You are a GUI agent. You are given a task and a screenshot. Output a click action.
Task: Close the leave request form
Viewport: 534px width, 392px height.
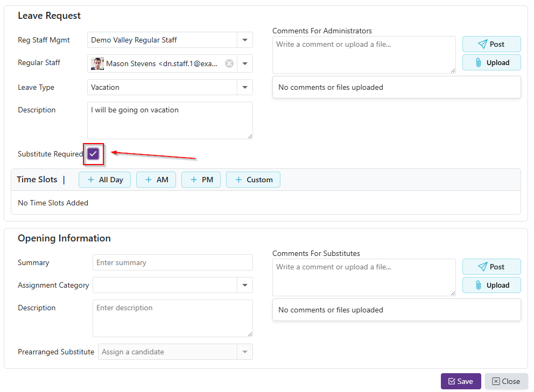[506, 381]
